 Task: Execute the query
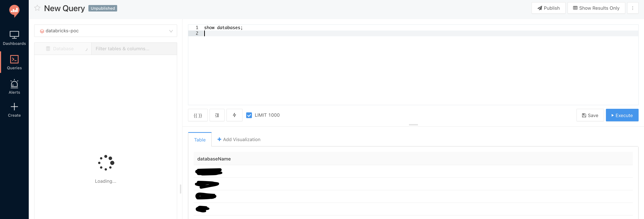[622, 115]
